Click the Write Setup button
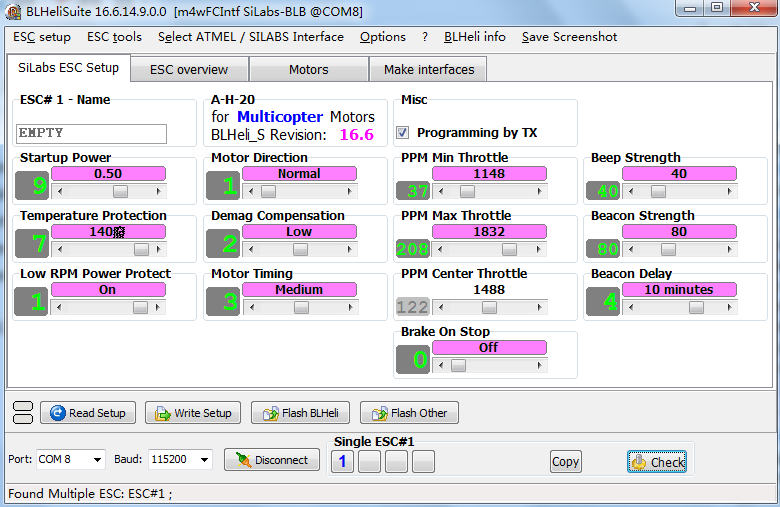The image size is (780, 507). click(193, 413)
